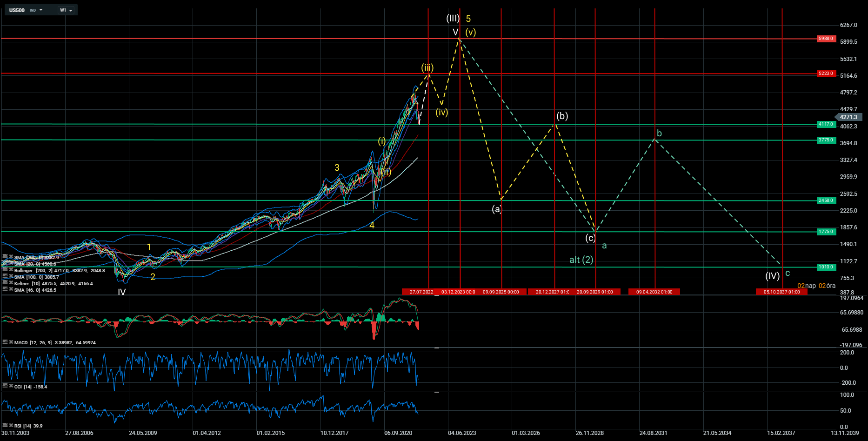Open the MACD indicator settings icon

pyautogui.click(x=5, y=342)
